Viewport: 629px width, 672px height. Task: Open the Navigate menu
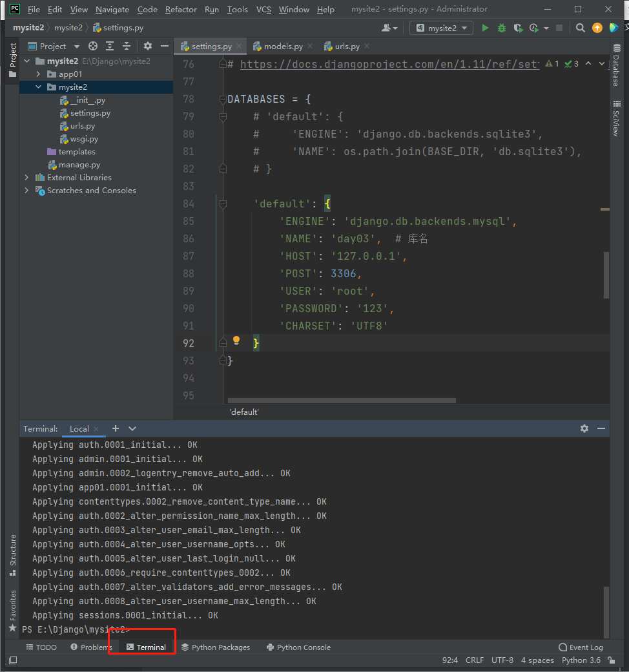[x=112, y=9]
